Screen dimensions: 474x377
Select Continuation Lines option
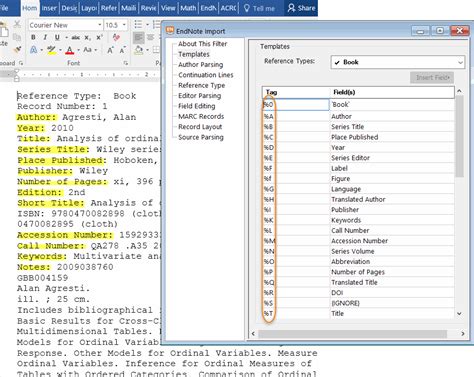[206, 75]
